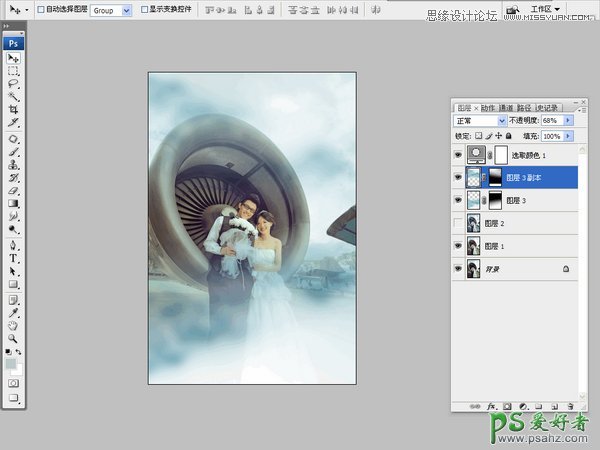Activate the Zoom magnifier tool
The height and width of the screenshot is (450, 600).
click(14, 338)
